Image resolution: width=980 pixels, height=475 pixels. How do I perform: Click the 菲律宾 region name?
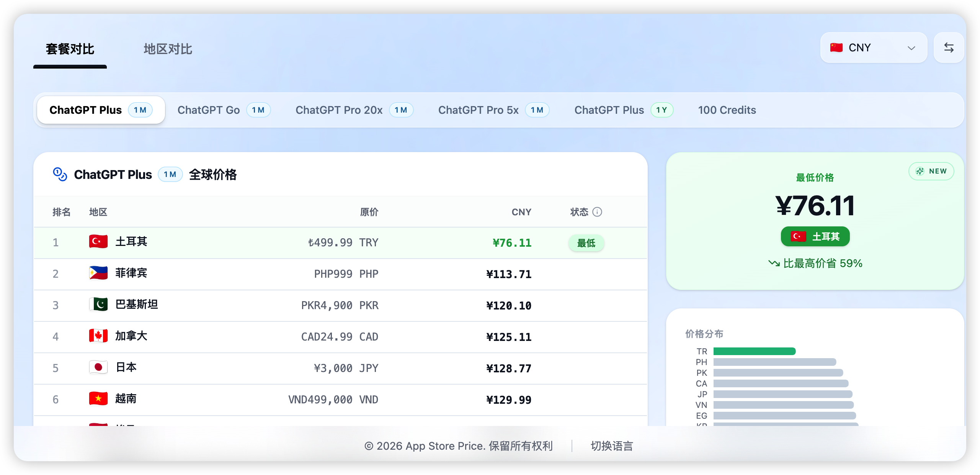pyautogui.click(x=131, y=273)
